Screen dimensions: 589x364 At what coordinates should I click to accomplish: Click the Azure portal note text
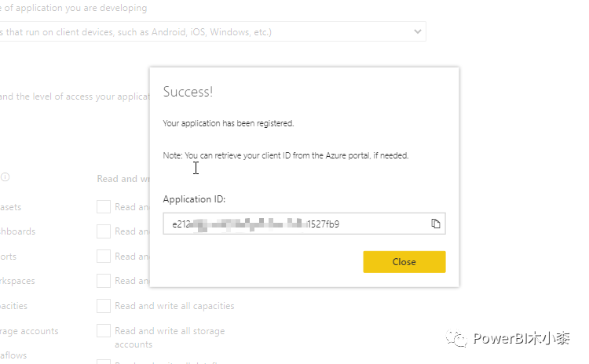coord(286,155)
